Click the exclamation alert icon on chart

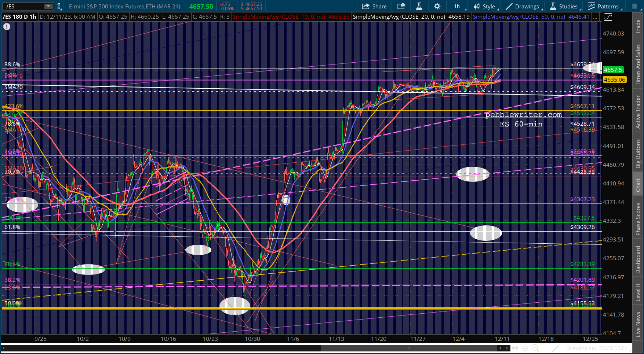pyautogui.click(x=7, y=26)
